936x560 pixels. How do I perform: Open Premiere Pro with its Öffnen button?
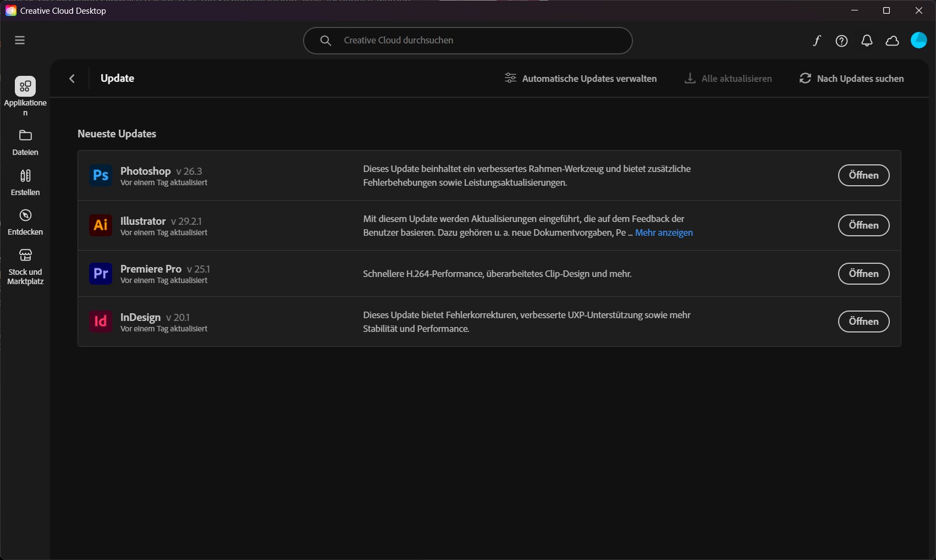click(x=863, y=274)
